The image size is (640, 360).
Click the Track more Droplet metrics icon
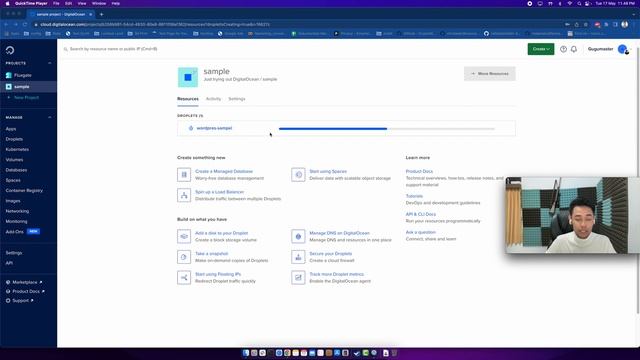pos(298,278)
